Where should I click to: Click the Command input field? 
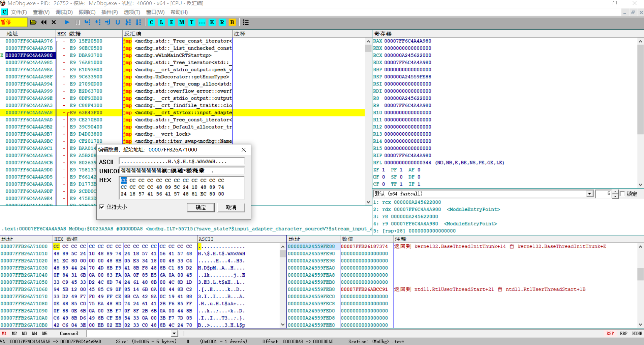[129, 334]
